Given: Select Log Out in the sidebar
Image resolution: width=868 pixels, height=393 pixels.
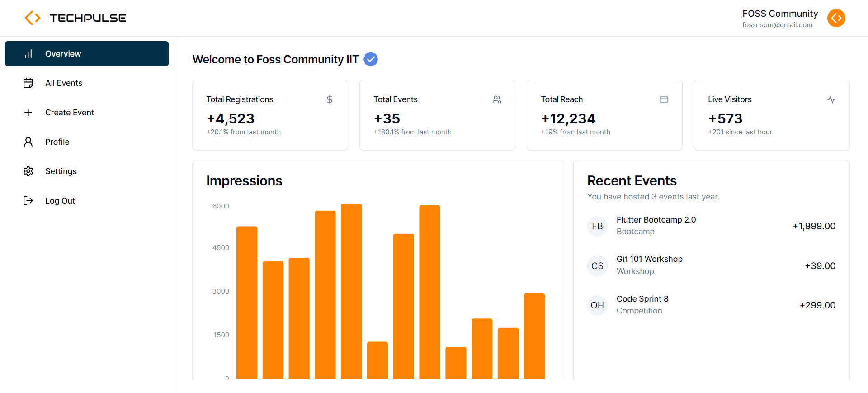Looking at the screenshot, I should (x=87, y=201).
